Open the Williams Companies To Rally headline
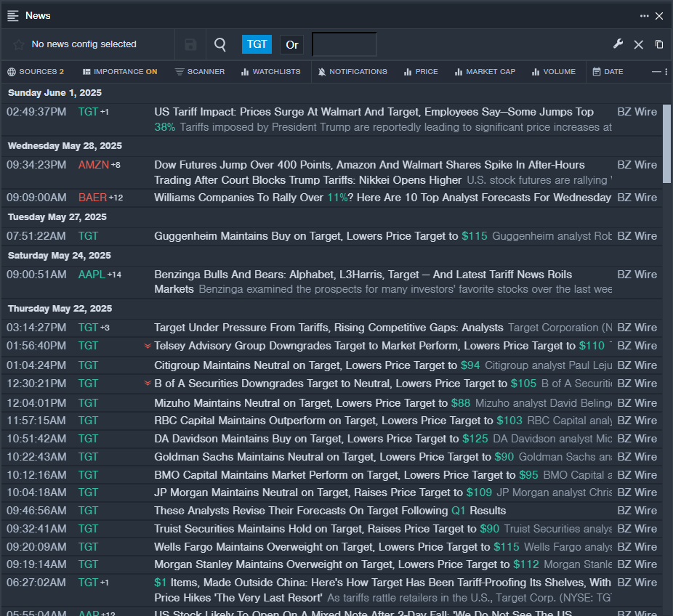Viewport: 673px width, 616px height. tap(382, 198)
